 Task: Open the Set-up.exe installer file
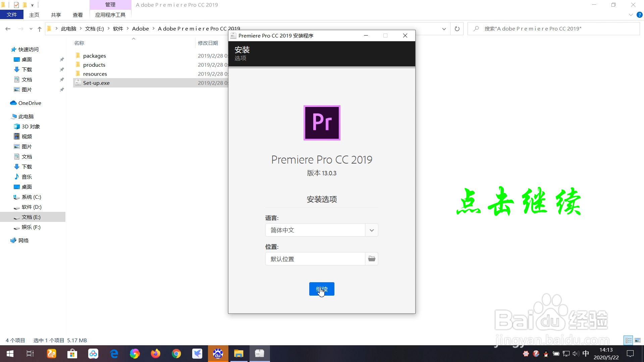97,83
